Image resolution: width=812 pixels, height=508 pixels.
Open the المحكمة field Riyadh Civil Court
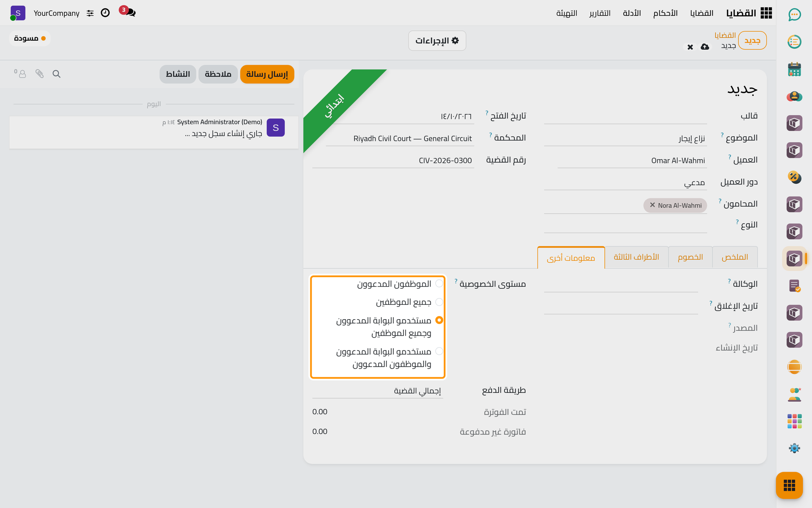(400, 138)
